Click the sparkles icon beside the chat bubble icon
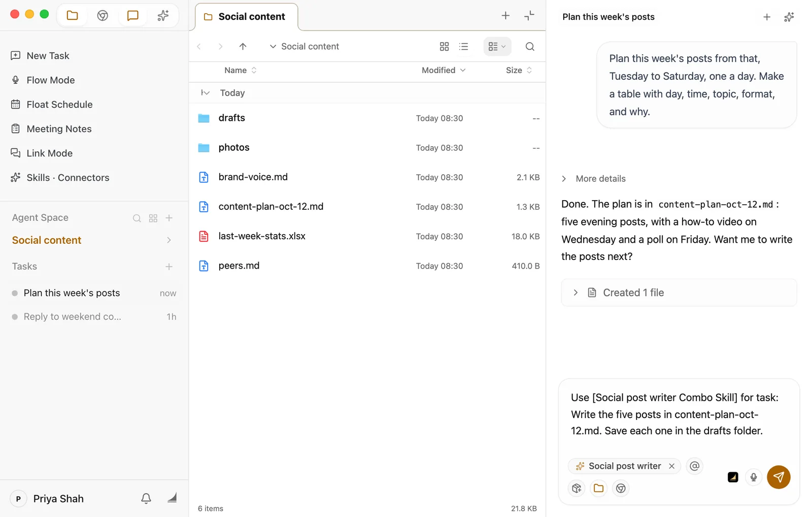This screenshot has height=517, width=812. 163,15
